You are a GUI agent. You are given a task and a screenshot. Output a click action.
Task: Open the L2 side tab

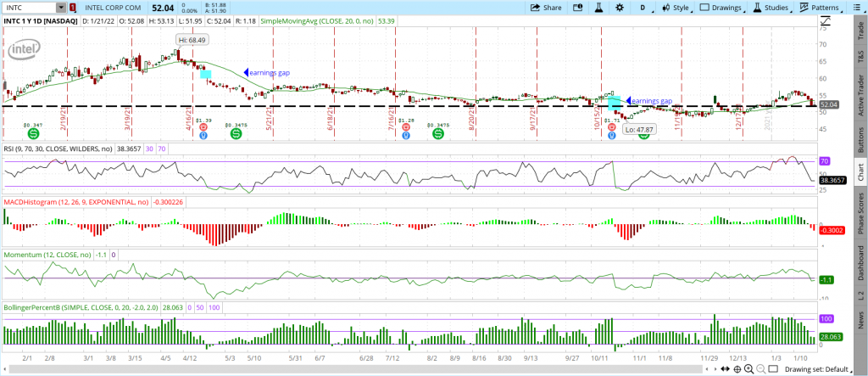click(860, 295)
